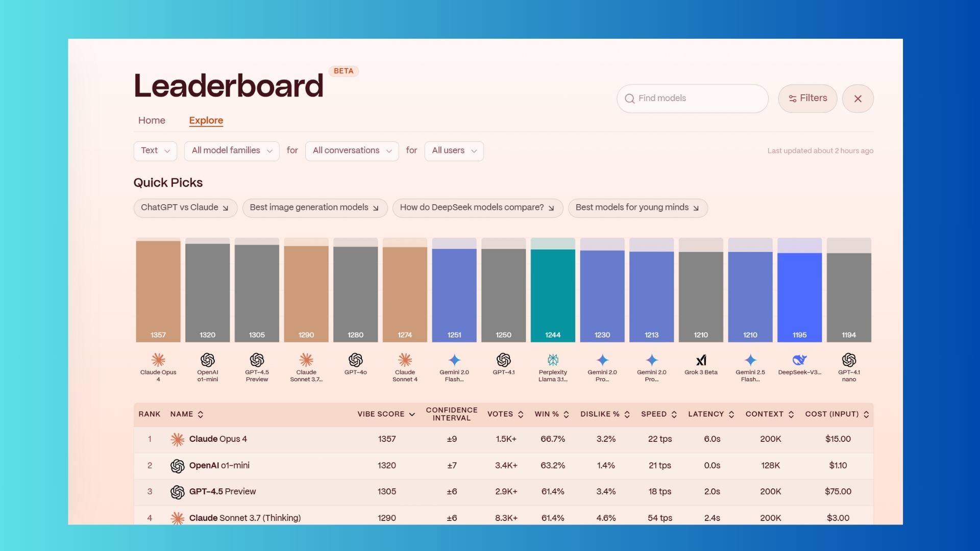
Task: Open the Text modality dropdown
Action: [155, 151]
